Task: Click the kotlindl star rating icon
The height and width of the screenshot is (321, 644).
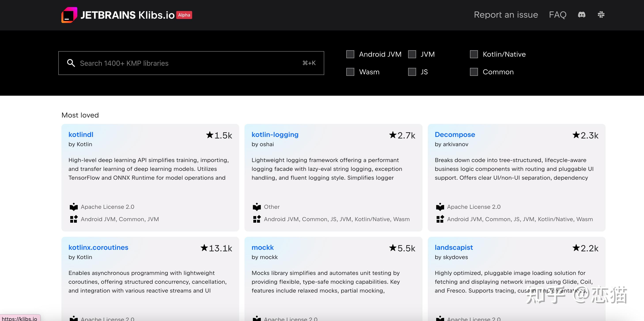Action: point(210,135)
